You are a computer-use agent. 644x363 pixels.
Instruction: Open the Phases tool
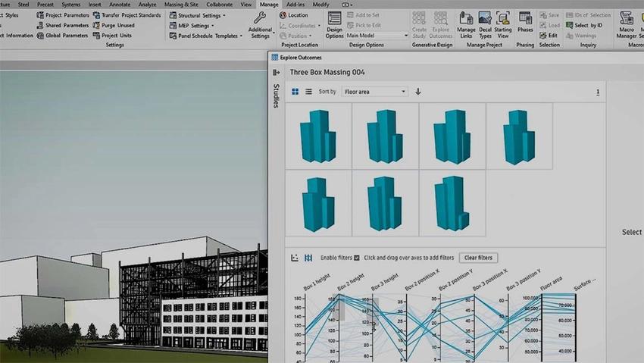pos(525,23)
